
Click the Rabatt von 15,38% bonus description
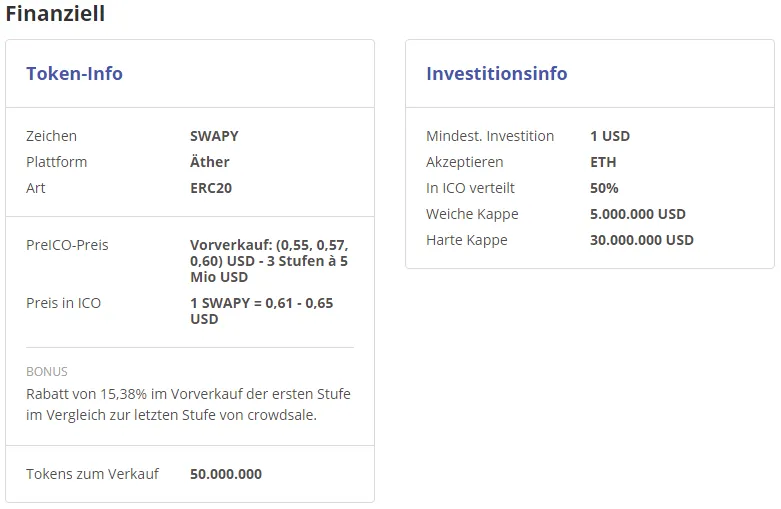coord(188,404)
